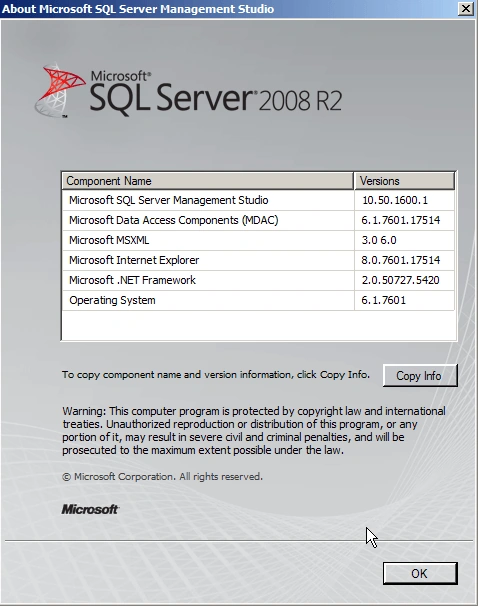The image size is (478, 606).
Task: Select the Microsoft Data Access Components (MDAC) row
Action: pos(258,220)
